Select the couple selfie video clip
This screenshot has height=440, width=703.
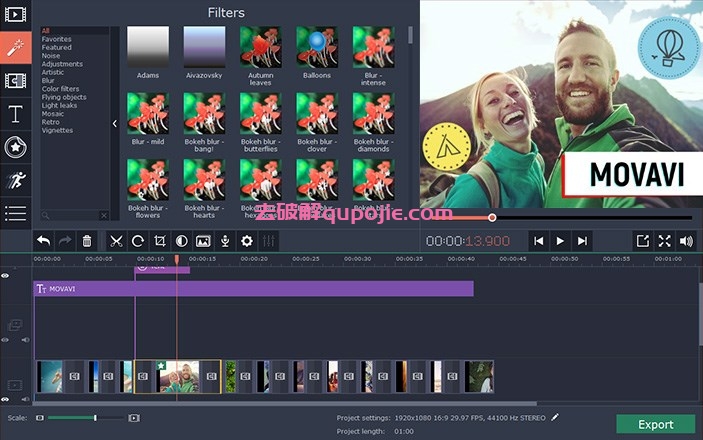point(179,377)
